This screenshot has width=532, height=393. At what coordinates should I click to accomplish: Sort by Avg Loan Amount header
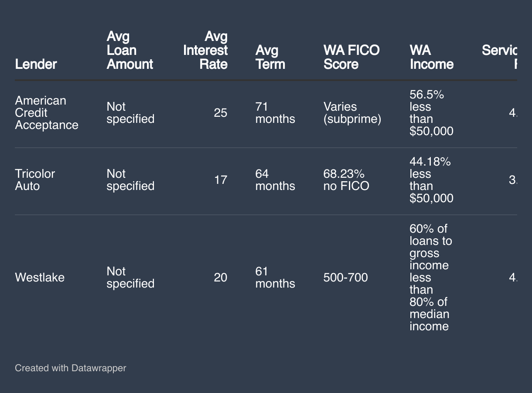click(x=130, y=50)
